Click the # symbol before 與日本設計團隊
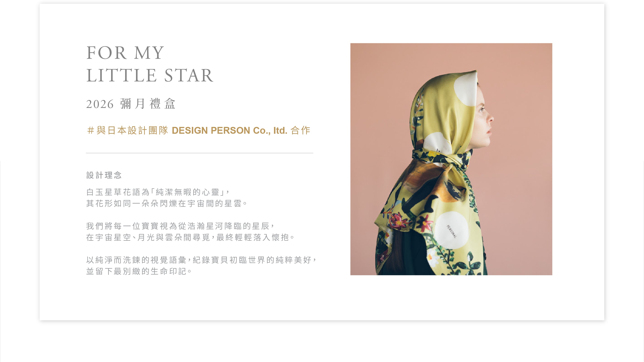The height and width of the screenshot is (362, 644). pyautogui.click(x=91, y=130)
